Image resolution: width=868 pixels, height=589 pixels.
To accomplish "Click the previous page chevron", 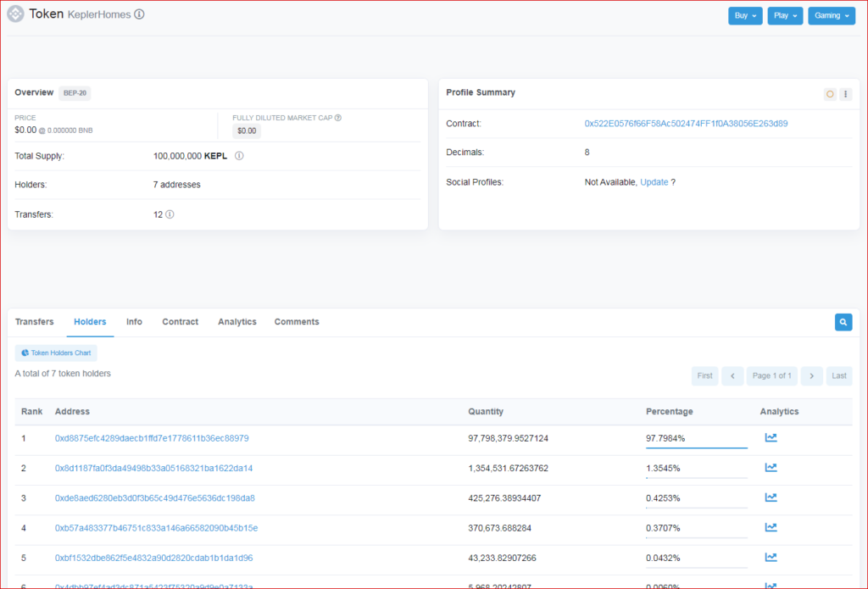I will 732,376.
